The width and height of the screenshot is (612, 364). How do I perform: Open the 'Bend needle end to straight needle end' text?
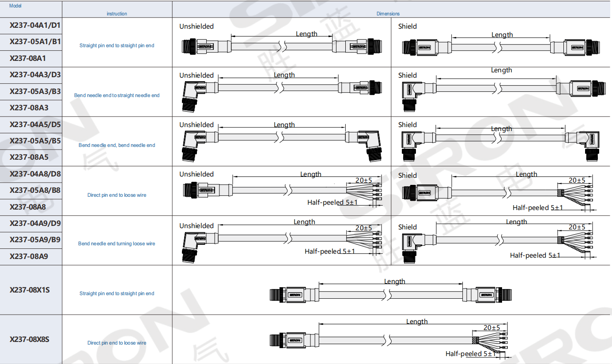117,95
